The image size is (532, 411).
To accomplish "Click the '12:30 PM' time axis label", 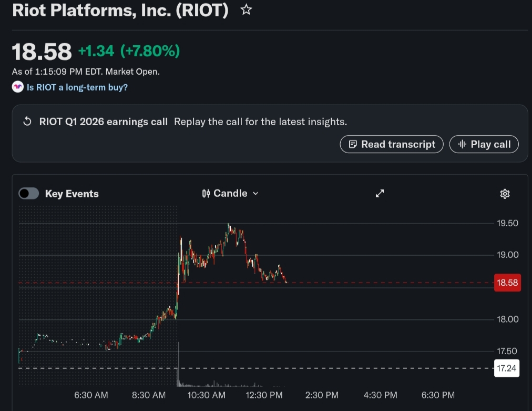I will click(264, 395).
